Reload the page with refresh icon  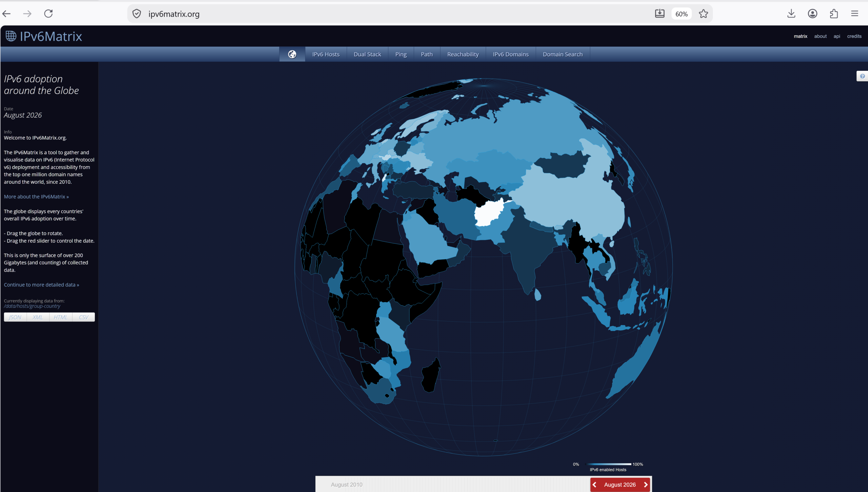point(48,14)
